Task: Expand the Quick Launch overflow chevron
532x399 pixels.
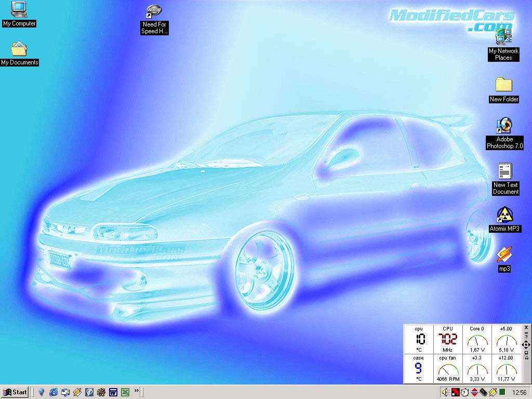Action: 137,390
